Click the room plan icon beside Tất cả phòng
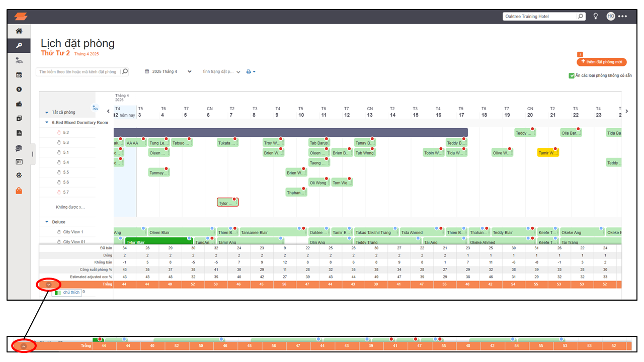The width and height of the screenshot is (644, 362). [95, 108]
